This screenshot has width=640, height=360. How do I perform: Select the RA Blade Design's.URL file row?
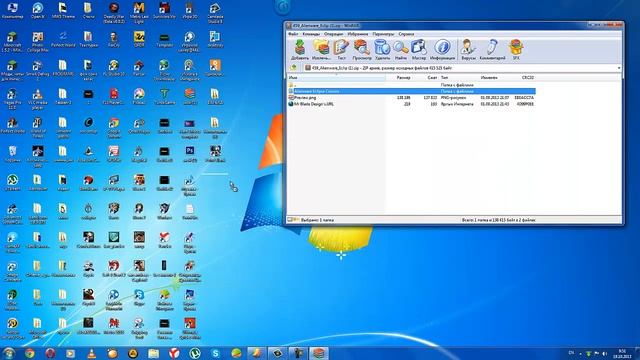coord(411,104)
